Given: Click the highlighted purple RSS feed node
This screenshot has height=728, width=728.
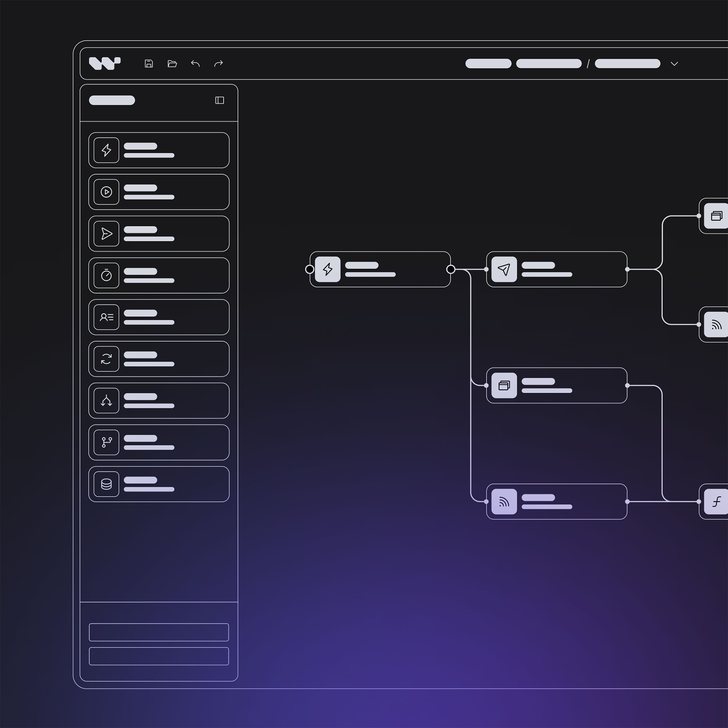Looking at the screenshot, I should (x=557, y=502).
